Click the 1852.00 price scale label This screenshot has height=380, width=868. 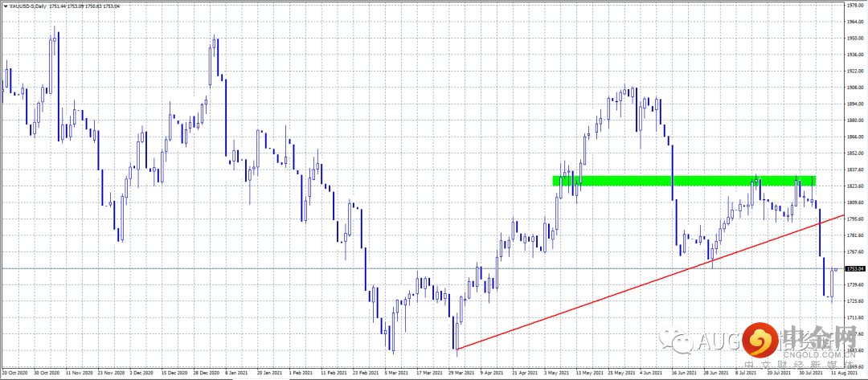856,153
